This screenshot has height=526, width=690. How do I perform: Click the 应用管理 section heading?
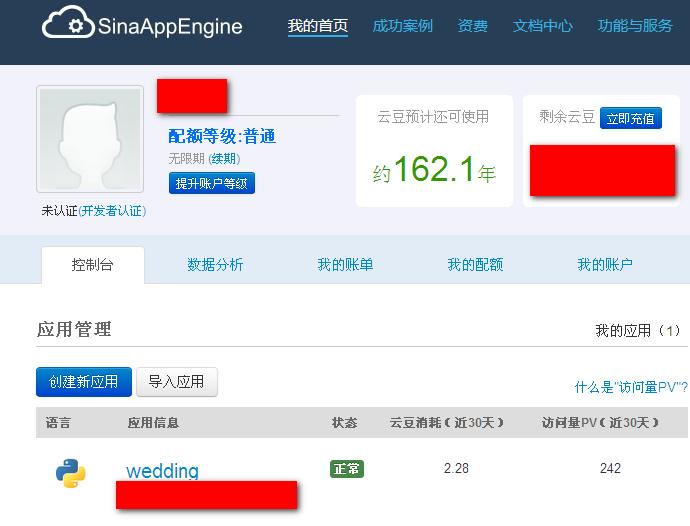click(74, 330)
